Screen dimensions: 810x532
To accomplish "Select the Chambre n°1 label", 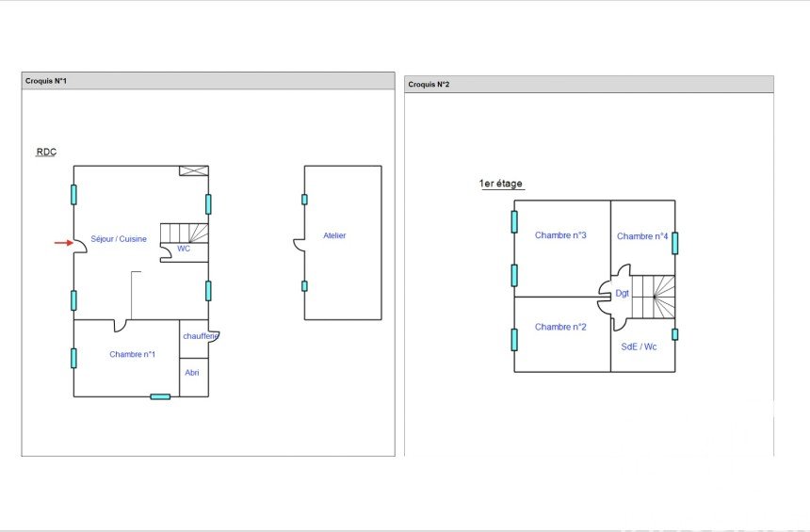I will pos(132,354).
